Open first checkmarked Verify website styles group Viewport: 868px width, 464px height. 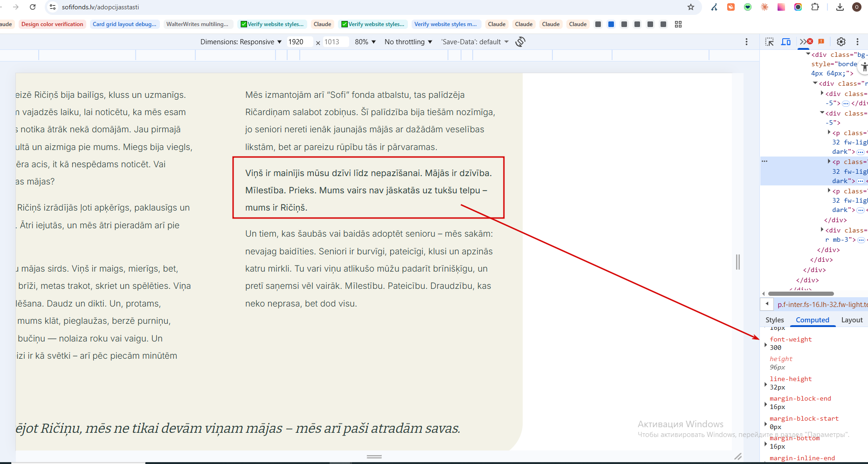[x=272, y=24]
